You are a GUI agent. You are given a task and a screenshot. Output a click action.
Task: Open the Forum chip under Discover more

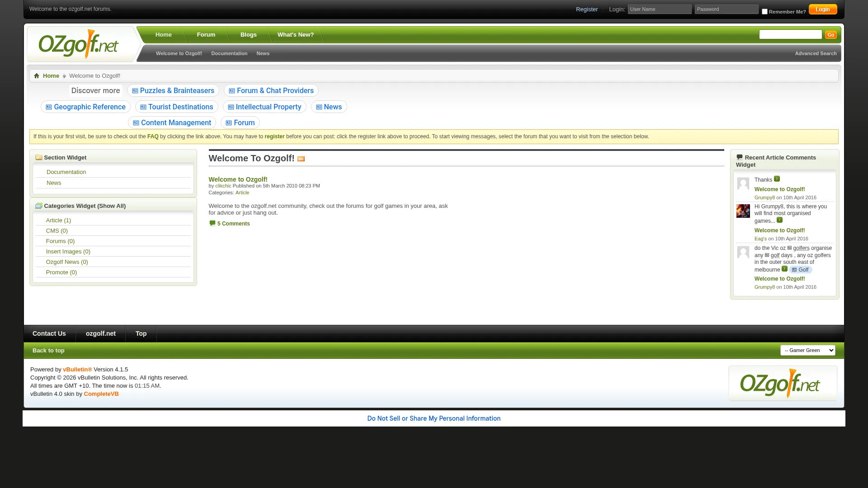point(240,123)
